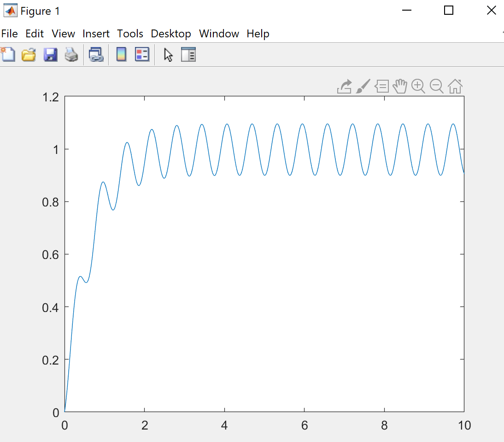Click the x-axis tick label 10

pos(464,425)
